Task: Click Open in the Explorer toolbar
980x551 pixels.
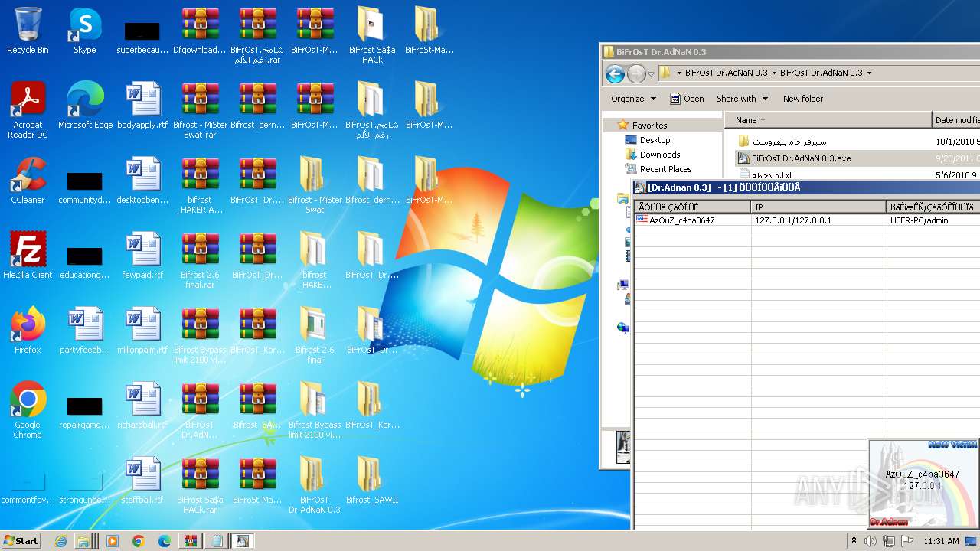Action: coord(687,99)
